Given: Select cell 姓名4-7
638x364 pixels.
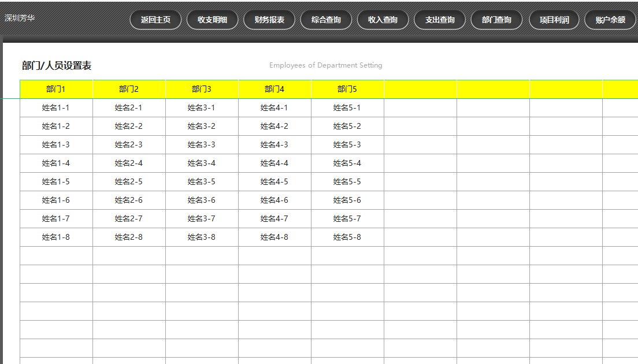Looking at the screenshot, I should pos(275,219).
